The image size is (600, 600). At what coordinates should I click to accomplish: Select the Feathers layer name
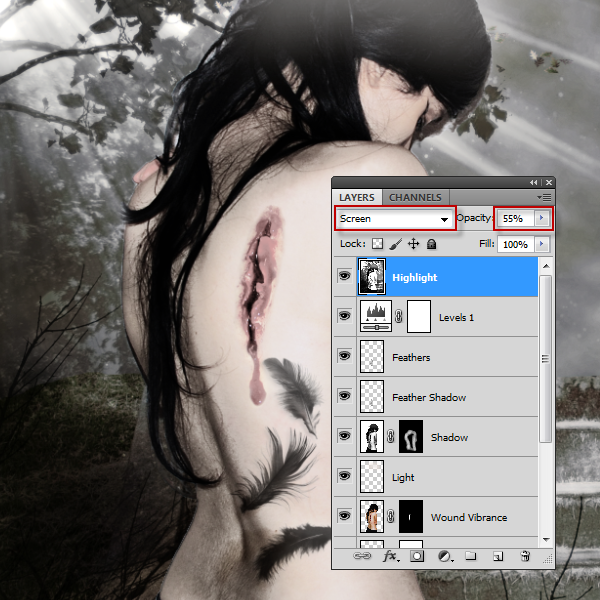pyautogui.click(x=411, y=357)
